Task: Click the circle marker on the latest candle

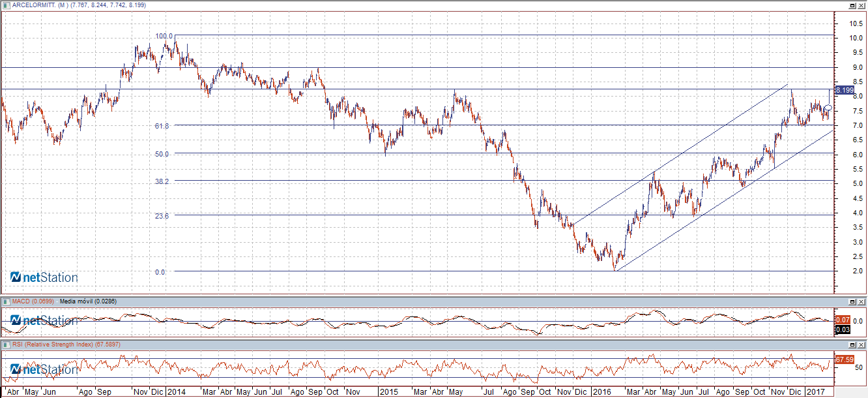Action: click(828, 108)
